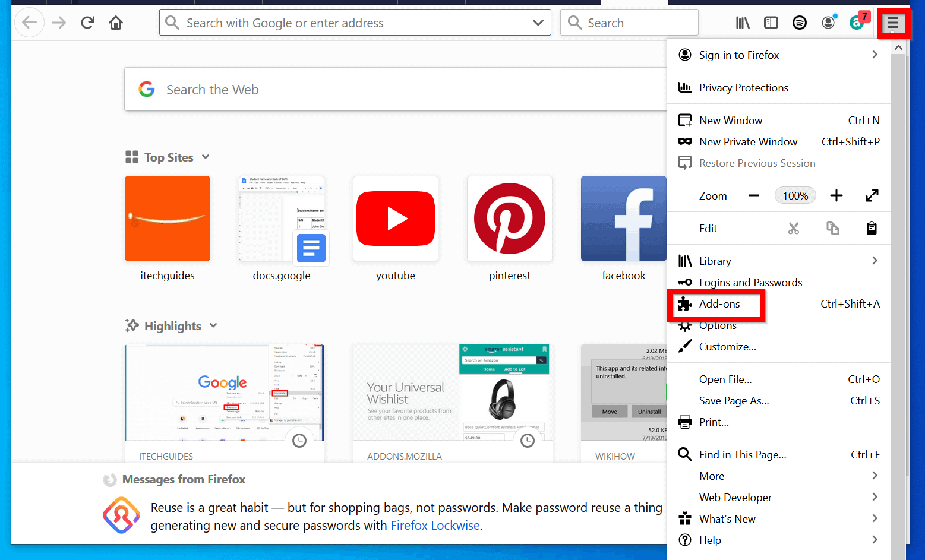Click the Logins and Passwords key icon
Screen dimensions: 925x560
684,282
